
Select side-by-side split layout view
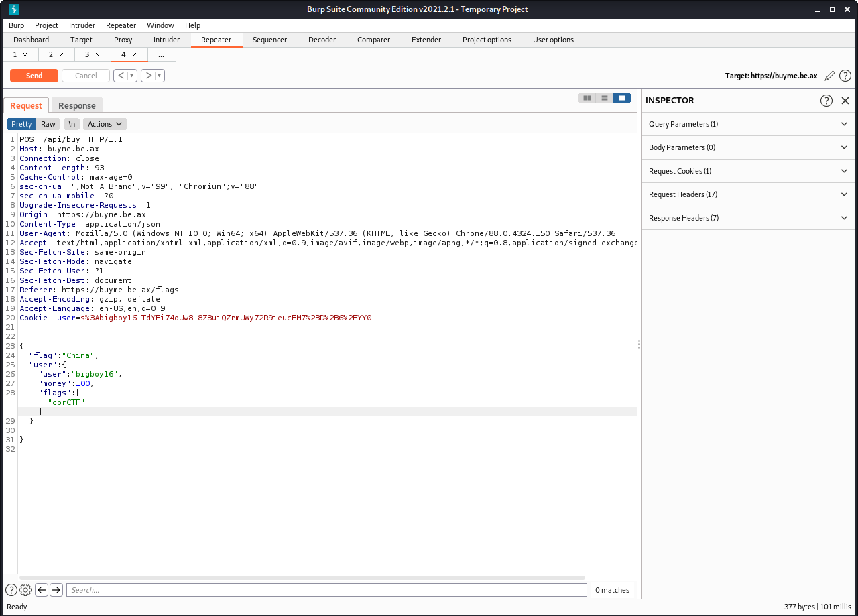[x=587, y=98]
